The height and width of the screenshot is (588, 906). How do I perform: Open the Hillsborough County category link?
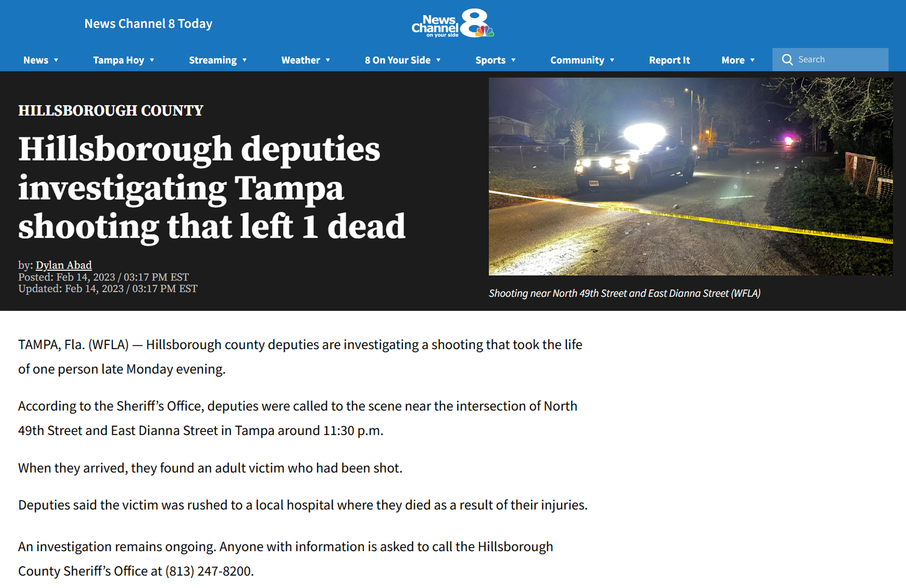[x=111, y=111]
